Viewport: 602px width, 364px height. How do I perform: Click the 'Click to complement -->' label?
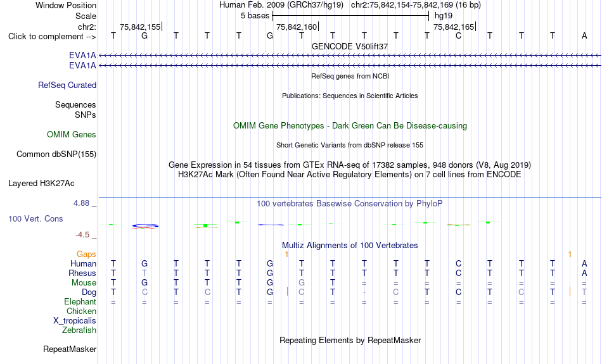click(x=52, y=37)
